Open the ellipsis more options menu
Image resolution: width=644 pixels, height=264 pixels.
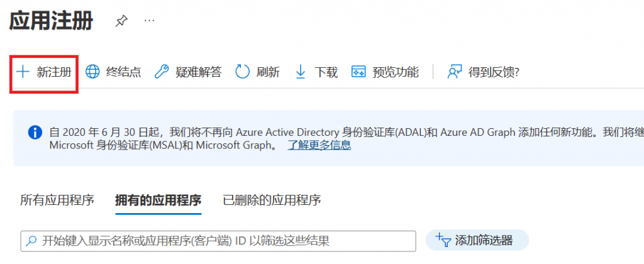pyautogui.click(x=149, y=21)
